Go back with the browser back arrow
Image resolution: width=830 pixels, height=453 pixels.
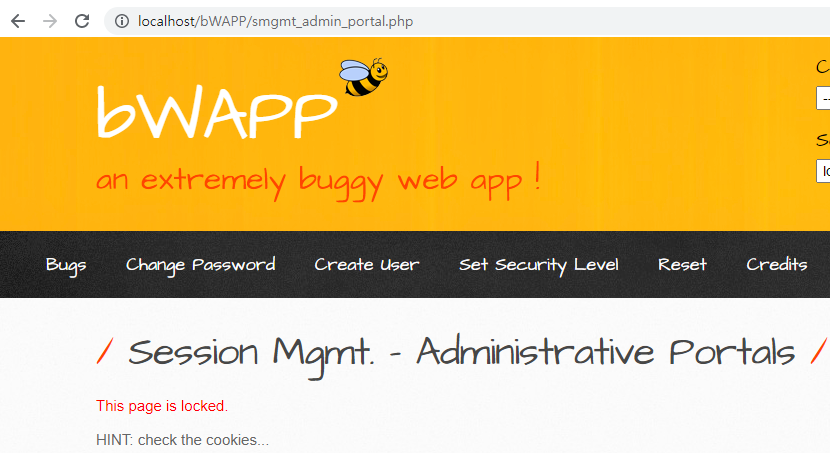(x=18, y=21)
